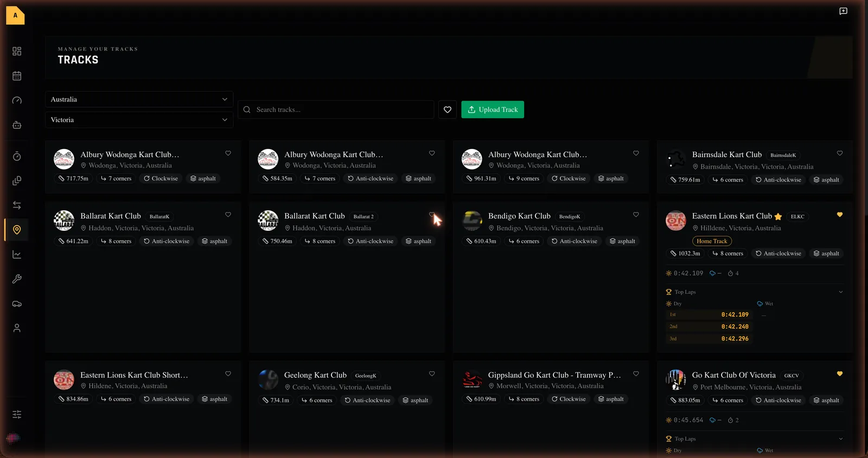Open the speedometer gauge icon in sidebar
This screenshot has height=458, width=868.
click(x=17, y=100)
